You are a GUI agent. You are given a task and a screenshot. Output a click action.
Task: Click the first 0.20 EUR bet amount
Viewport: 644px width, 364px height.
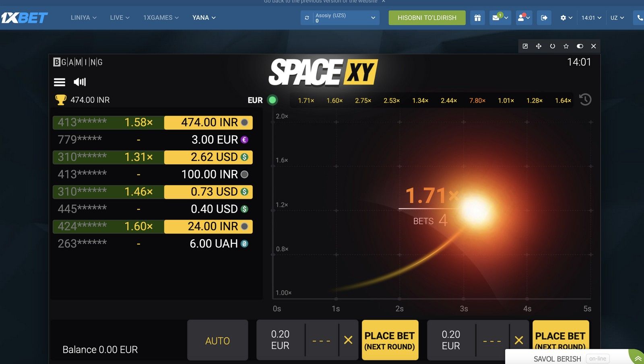[280, 340]
